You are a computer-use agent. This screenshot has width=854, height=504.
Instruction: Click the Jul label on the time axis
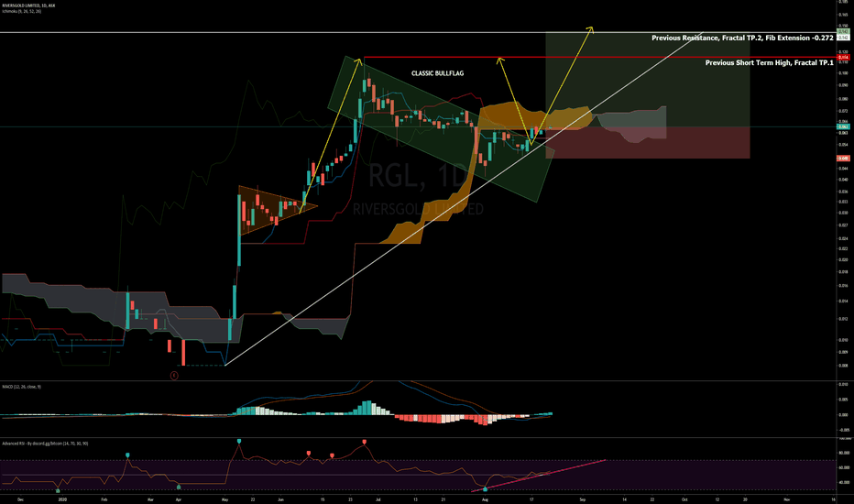pyautogui.click(x=378, y=499)
